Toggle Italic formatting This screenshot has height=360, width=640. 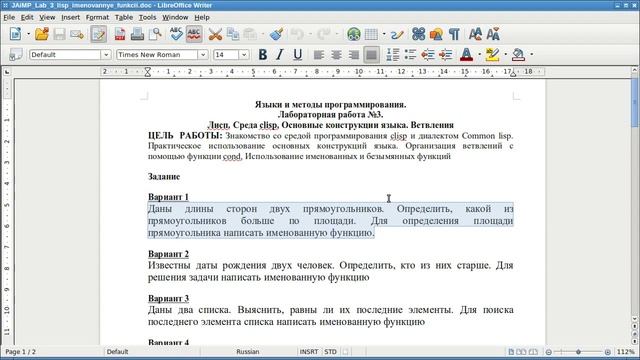tap(280, 54)
